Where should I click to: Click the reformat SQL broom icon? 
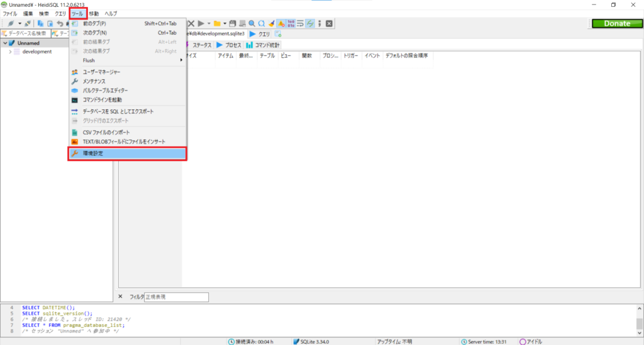pyautogui.click(x=271, y=23)
